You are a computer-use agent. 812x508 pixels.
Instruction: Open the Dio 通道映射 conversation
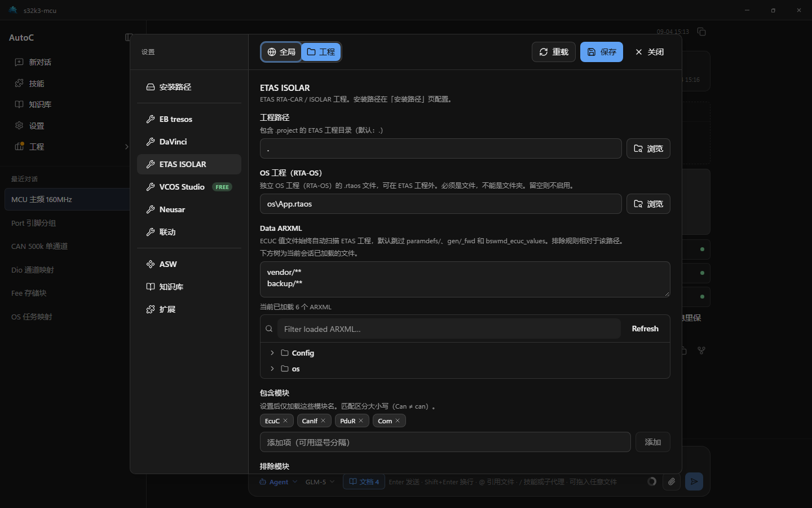(68, 270)
